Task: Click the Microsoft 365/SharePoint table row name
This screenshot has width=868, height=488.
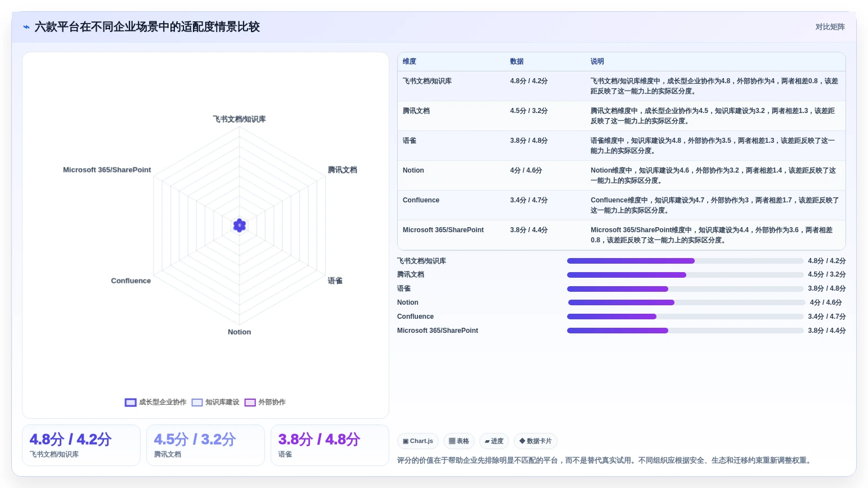Action: tap(443, 231)
